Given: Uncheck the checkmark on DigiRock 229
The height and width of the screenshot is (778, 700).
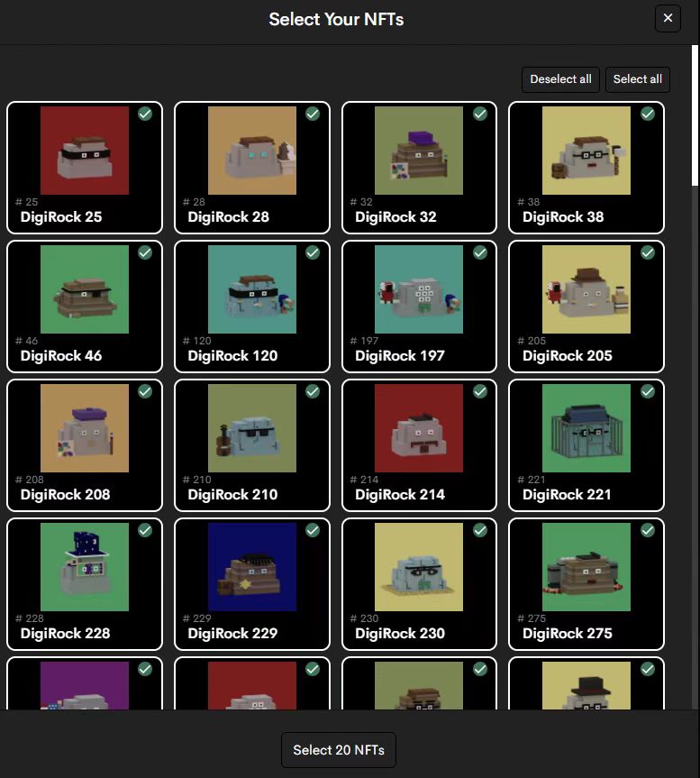Looking at the screenshot, I should pos(313,531).
